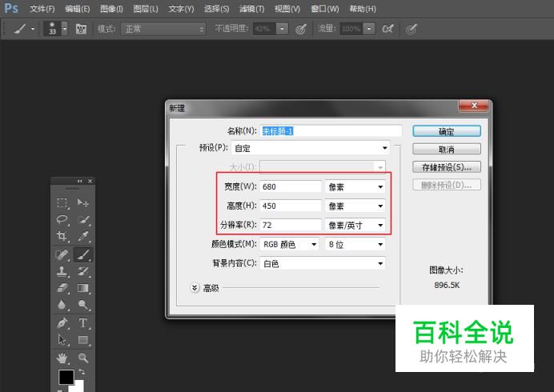The image size is (554, 392).
Task: Select the Clone Stamp tool
Action: pyautogui.click(x=62, y=271)
